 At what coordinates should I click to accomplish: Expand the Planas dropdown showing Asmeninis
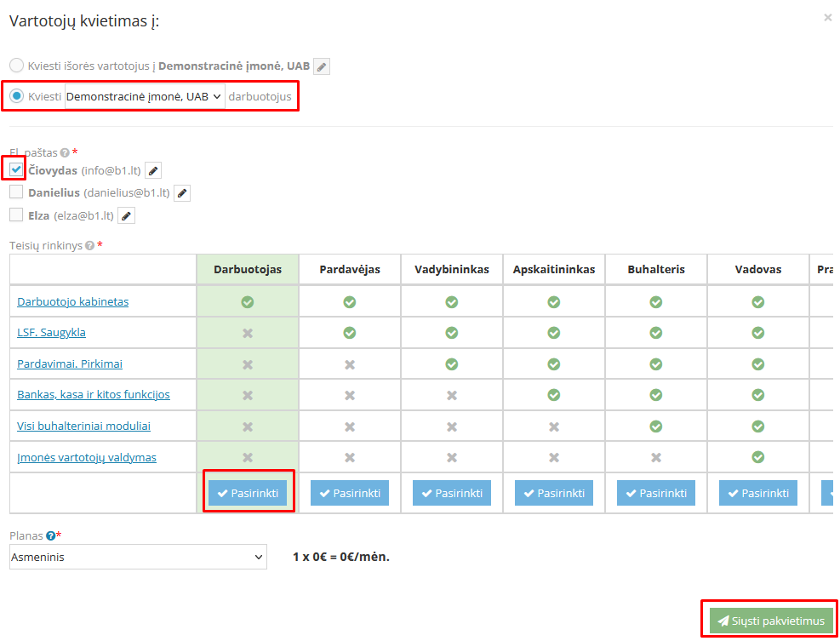click(x=138, y=558)
